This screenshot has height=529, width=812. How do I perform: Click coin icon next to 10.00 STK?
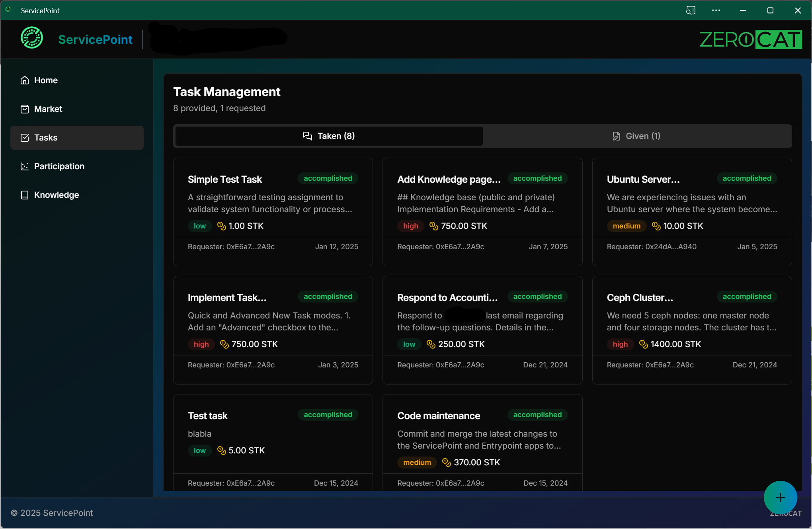pyautogui.click(x=656, y=226)
